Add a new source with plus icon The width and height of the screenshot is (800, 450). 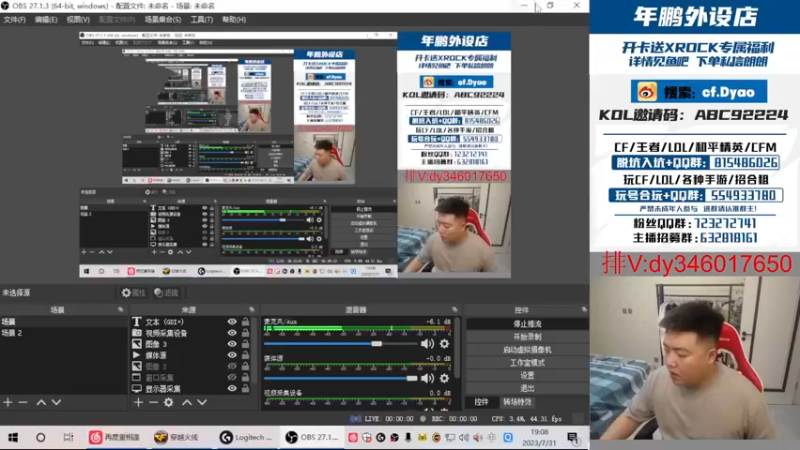click(138, 403)
